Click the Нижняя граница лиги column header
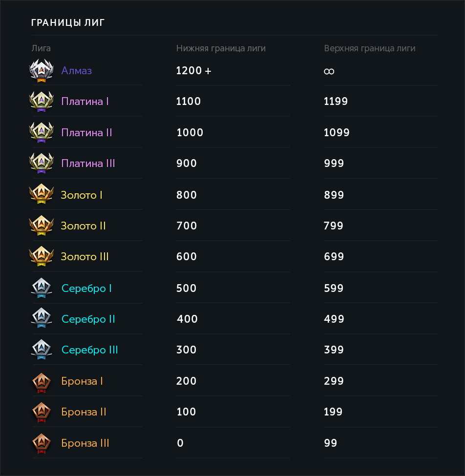 coord(221,48)
